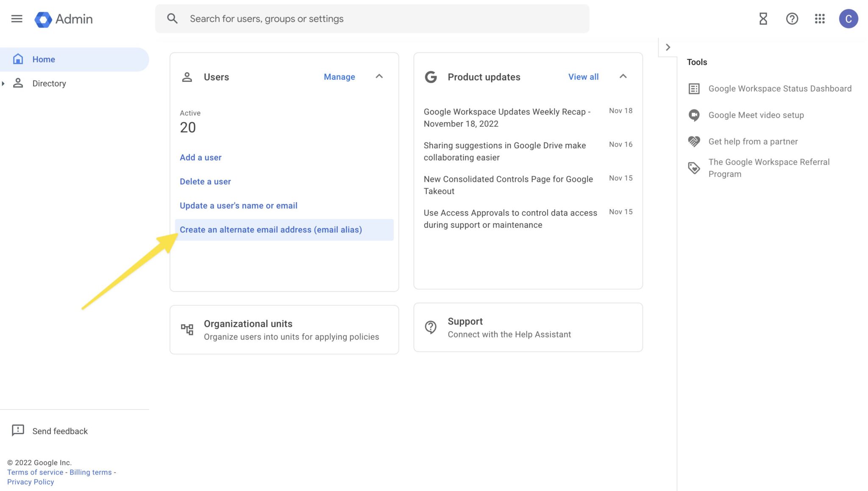Select the Home navigation item
Screen dimensions: 868x491
click(x=44, y=59)
